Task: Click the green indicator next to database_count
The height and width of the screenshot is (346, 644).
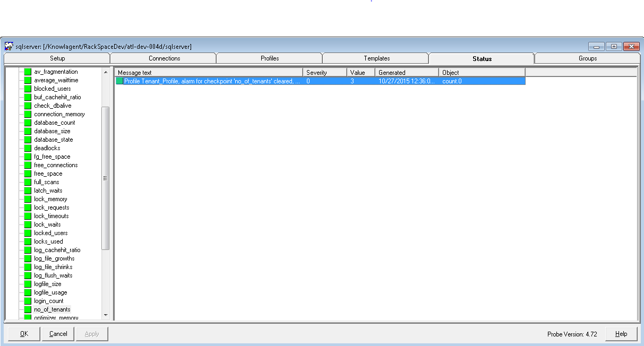Action: coord(28,123)
